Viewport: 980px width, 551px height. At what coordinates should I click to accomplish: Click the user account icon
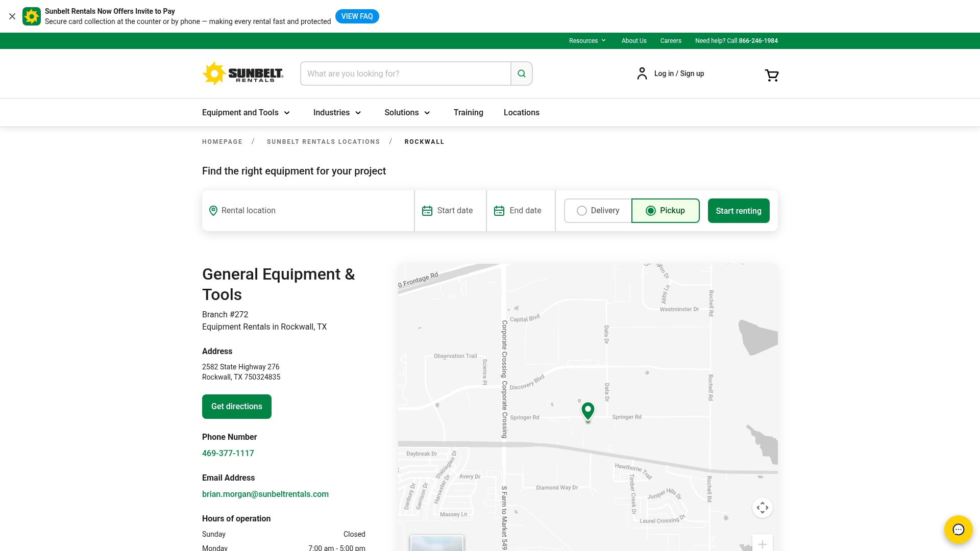[642, 73]
